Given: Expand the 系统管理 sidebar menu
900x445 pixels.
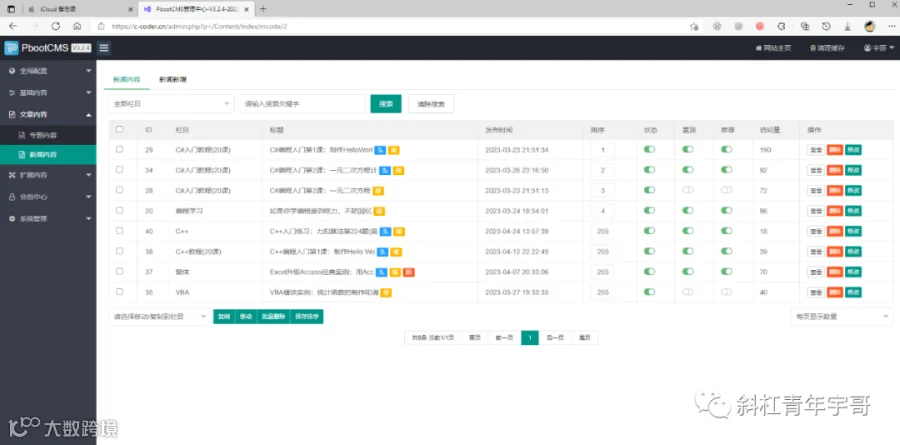Looking at the screenshot, I should (x=48, y=219).
